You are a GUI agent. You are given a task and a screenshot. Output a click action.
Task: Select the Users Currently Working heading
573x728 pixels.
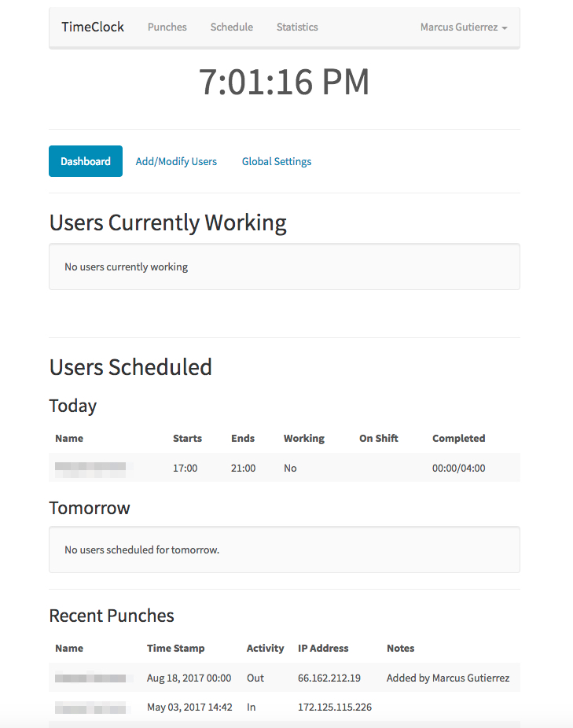tap(167, 222)
